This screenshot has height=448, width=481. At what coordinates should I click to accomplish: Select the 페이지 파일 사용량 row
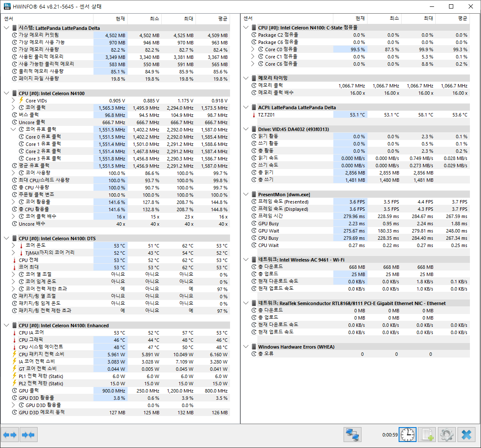pos(121,79)
